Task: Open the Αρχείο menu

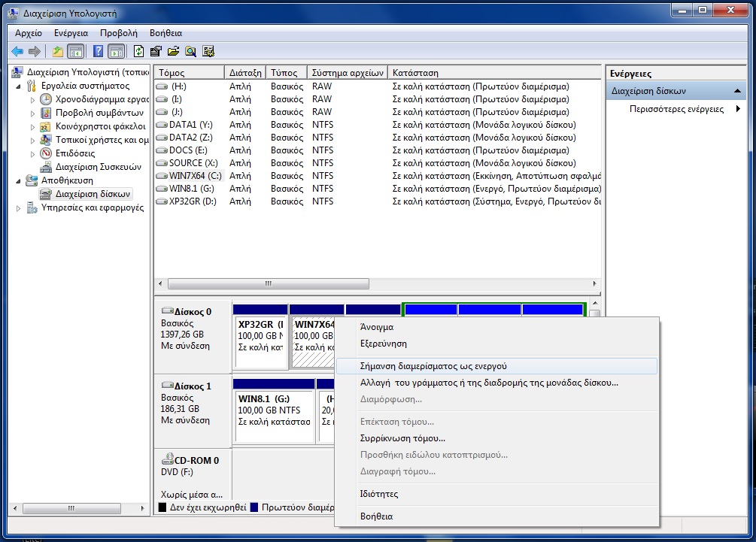Action: pos(29,33)
